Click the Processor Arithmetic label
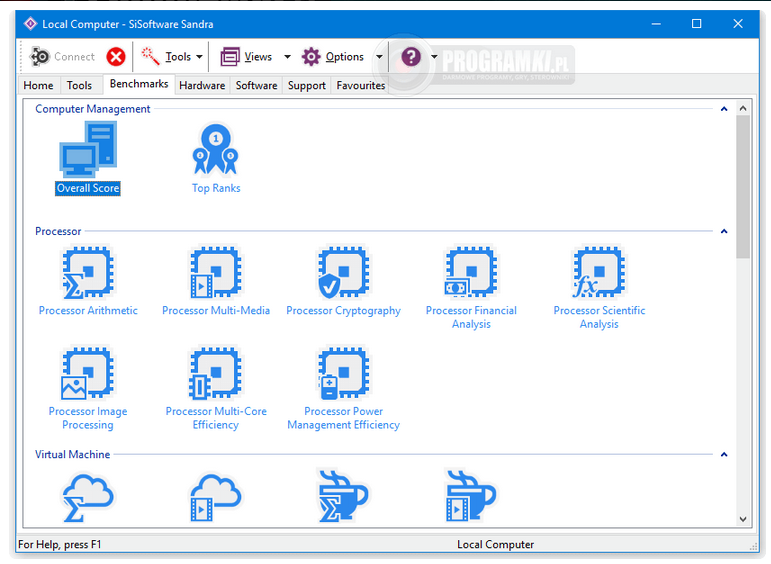The height and width of the screenshot is (564, 771). click(88, 311)
